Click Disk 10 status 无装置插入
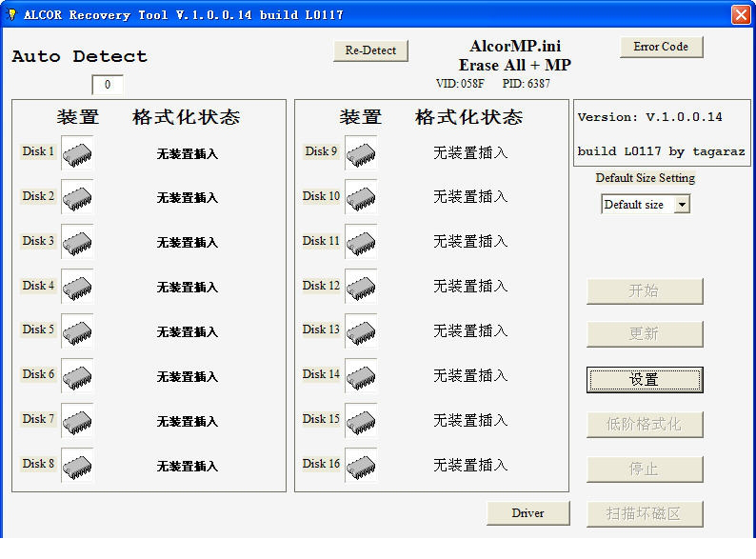The width and height of the screenshot is (756, 559). 470,197
